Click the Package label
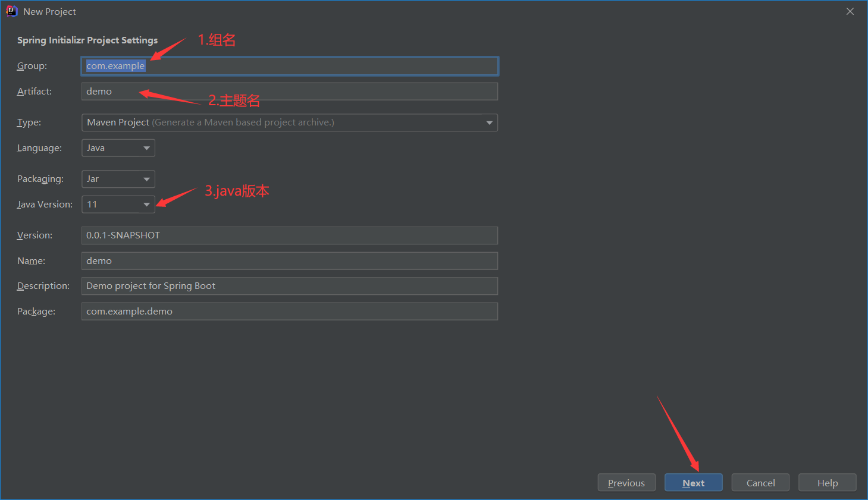This screenshot has width=868, height=500. point(36,312)
